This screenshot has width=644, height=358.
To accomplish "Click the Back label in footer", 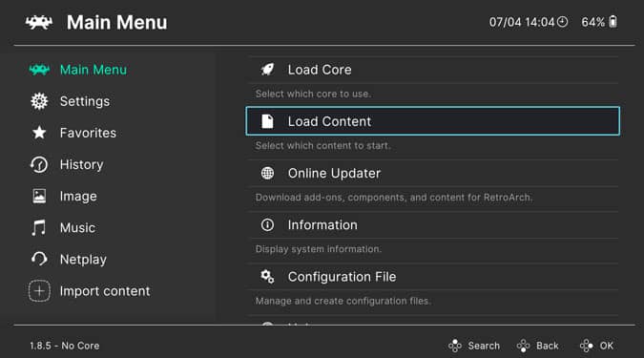I will (548, 346).
